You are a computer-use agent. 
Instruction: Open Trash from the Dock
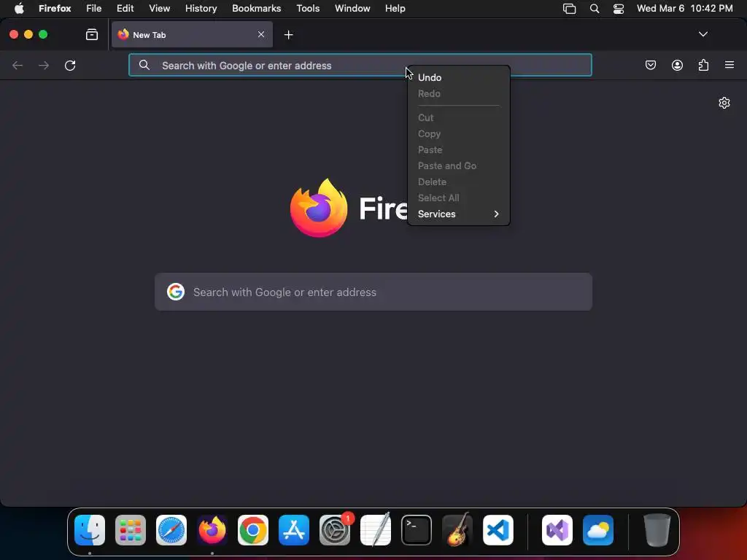tap(657, 530)
